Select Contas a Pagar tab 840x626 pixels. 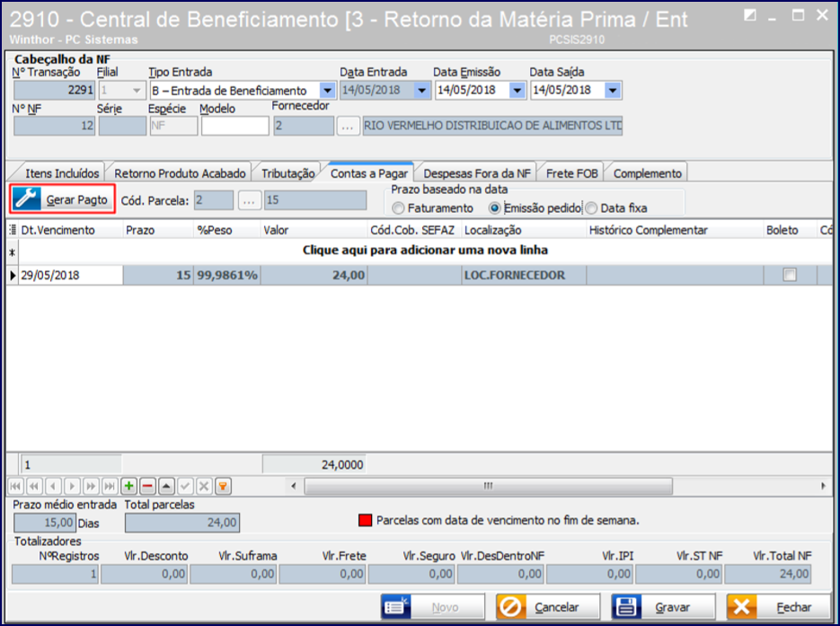coord(369,172)
